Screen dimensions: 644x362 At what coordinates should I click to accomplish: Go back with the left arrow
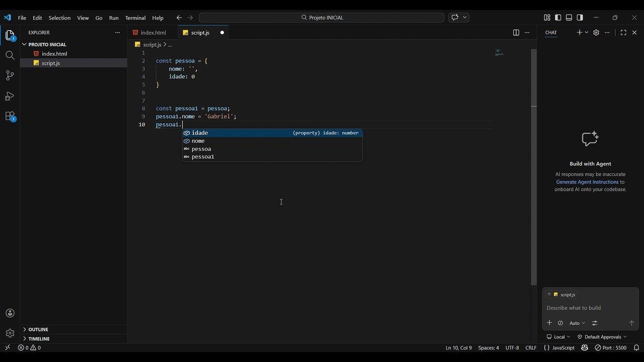pos(179,18)
